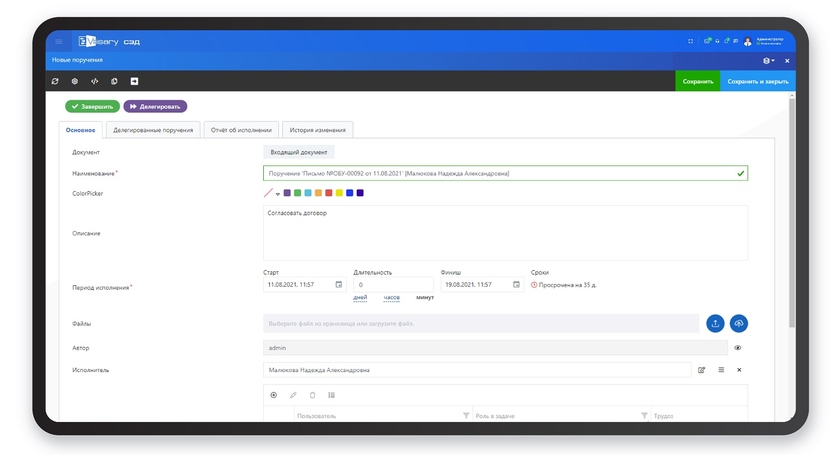Switch to the Делегированные поручения tab
840x455 pixels.
153,130
